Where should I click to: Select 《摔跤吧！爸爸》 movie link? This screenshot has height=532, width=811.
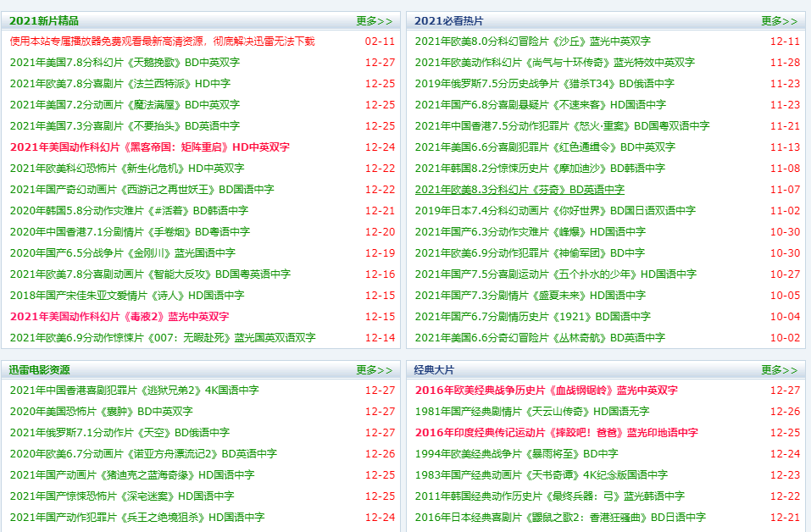coord(556,432)
